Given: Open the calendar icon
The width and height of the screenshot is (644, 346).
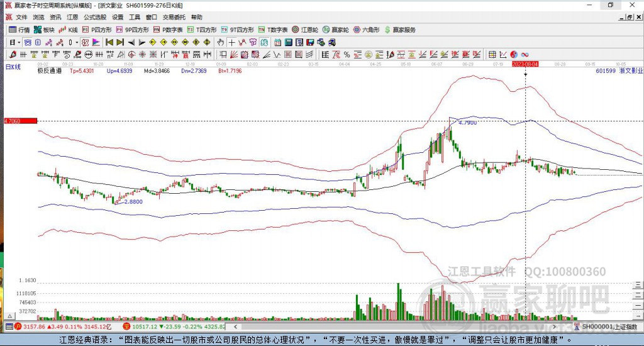Looking at the screenshot, I should (x=277, y=42).
